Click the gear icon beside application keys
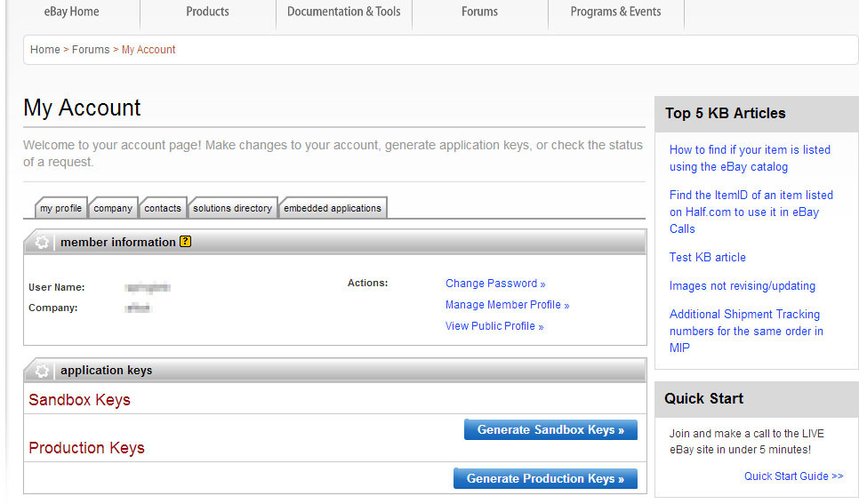 click(42, 371)
